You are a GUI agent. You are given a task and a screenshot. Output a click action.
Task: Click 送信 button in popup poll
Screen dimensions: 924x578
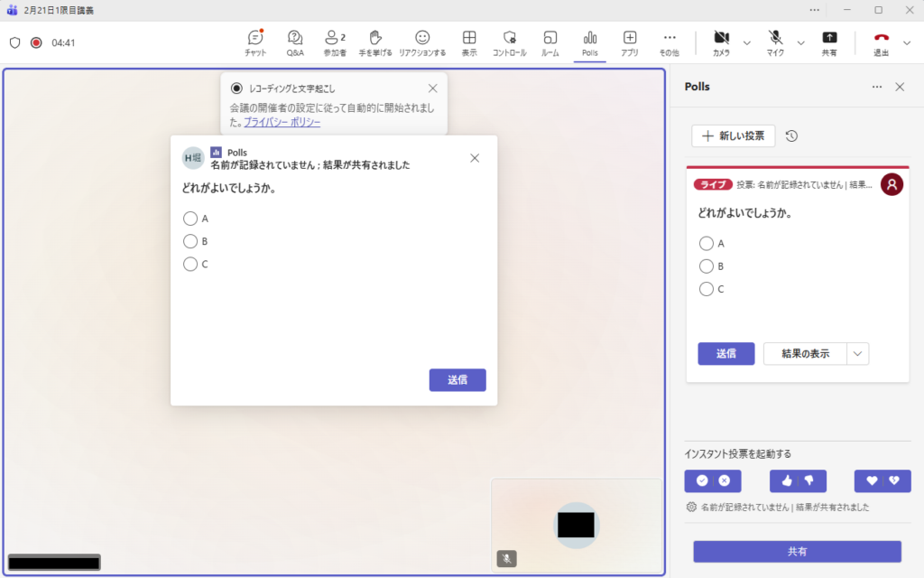click(457, 380)
